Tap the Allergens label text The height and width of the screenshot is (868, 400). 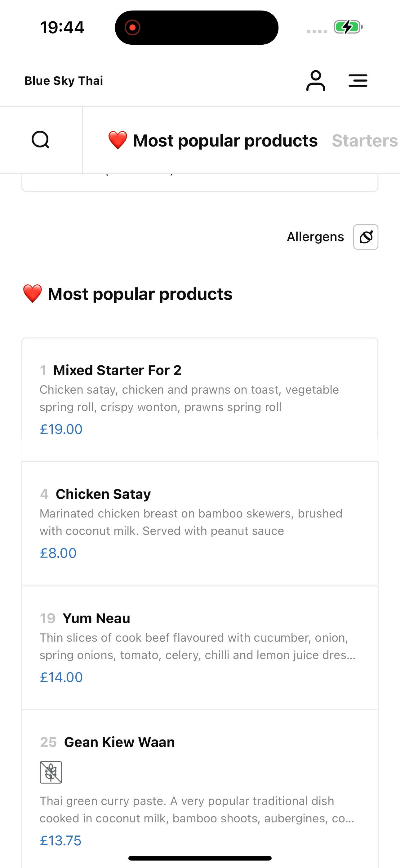pyautogui.click(x=315, y=237)
